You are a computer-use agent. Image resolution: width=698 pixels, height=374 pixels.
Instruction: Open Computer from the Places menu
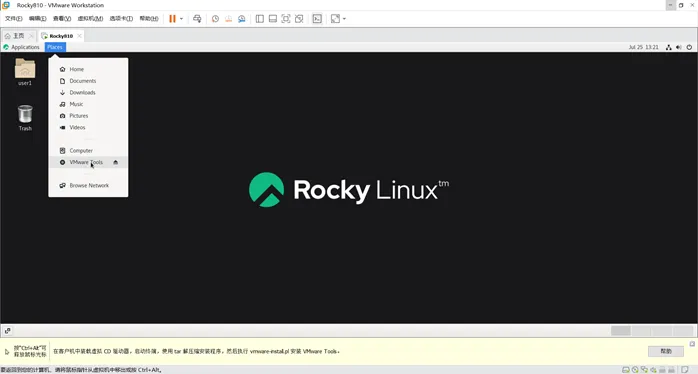pyautogui.click(x=88, y=150)
